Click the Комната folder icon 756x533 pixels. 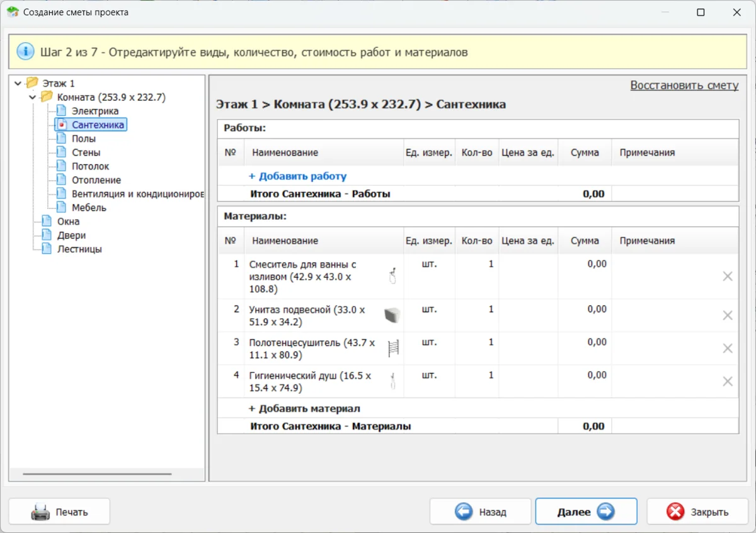click(x=47, y=96)
